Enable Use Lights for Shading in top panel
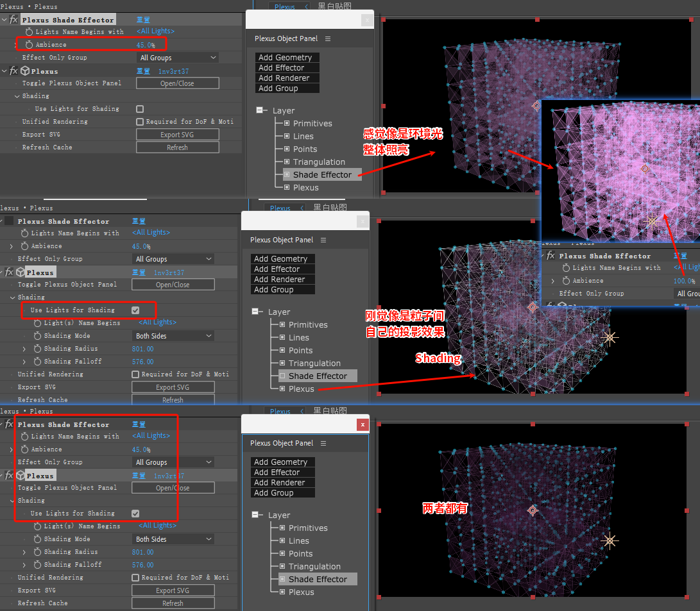The width and height of the screenshot is (700, 611). (x=140, y=109)
